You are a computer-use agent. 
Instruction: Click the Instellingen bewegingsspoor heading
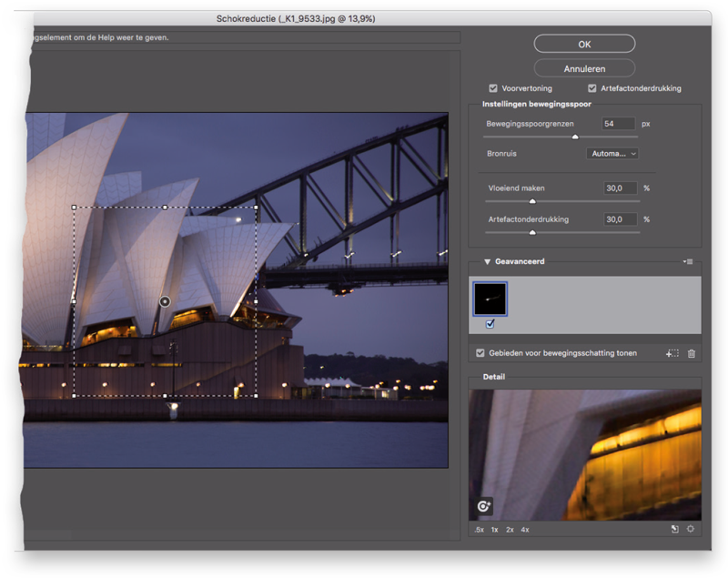537,104
